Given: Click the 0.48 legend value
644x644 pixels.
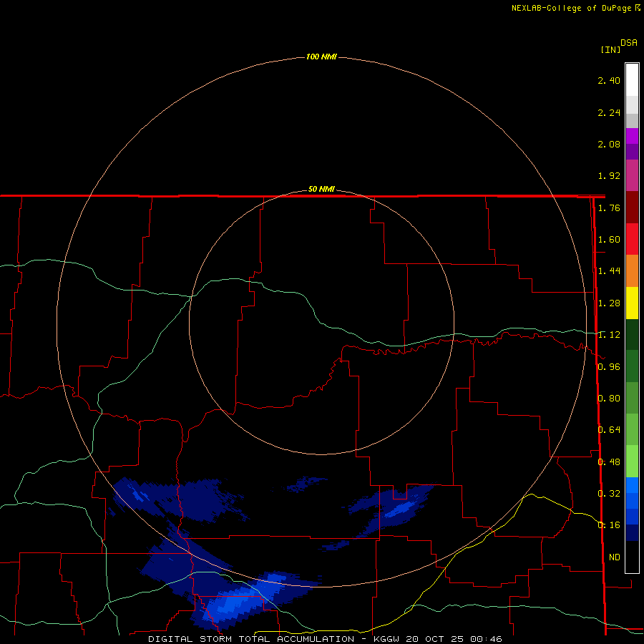Looking at the screenshot, I should pyautogui.click(x=609, y=462).
